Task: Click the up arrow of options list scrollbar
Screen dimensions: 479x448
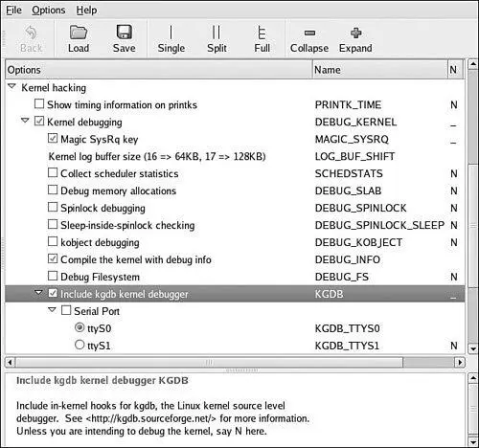Action: coord(473,64)
